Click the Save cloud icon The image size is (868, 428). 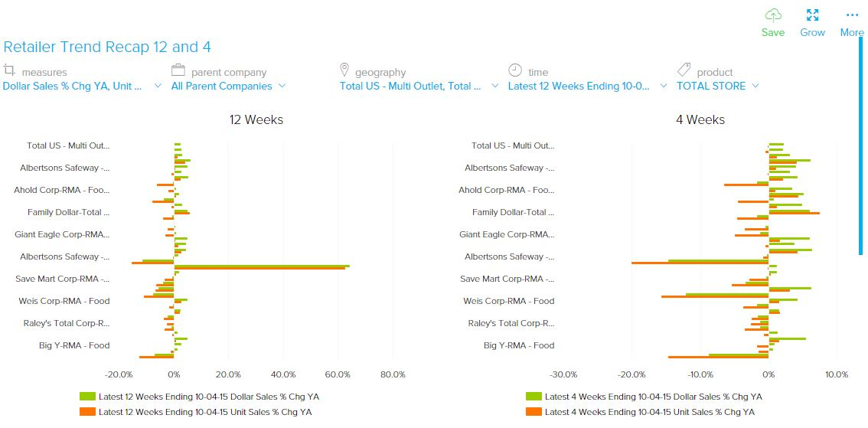(773, 15)
